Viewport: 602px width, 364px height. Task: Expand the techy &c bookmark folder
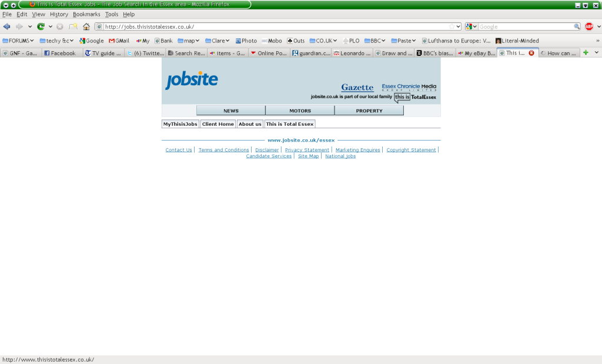click(x=56, y=41)
